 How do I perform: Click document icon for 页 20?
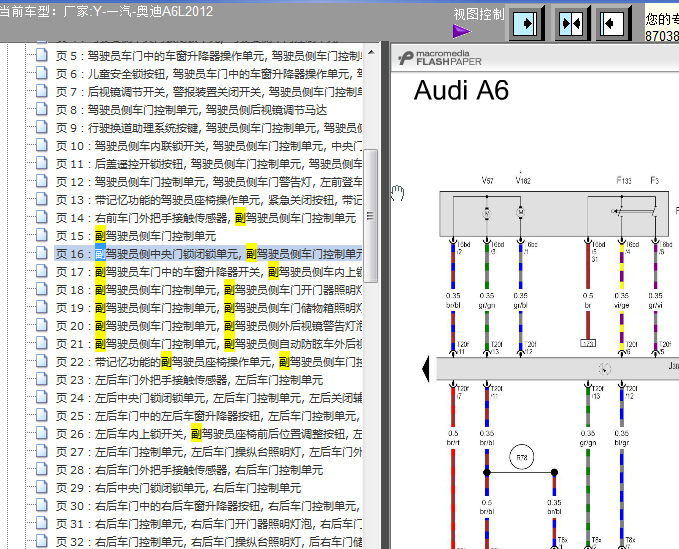pyautogui.click(x=42, y=326)
